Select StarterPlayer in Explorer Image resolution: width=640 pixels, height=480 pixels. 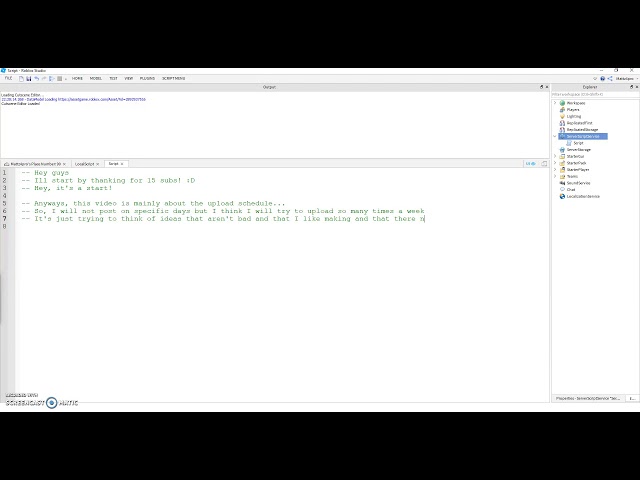click(578, 169)
